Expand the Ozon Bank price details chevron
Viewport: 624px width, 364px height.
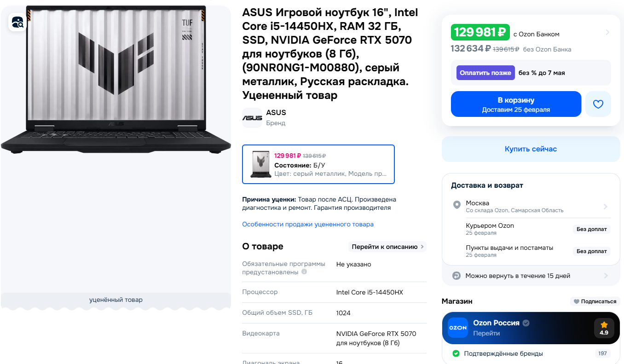click(607, 32)
